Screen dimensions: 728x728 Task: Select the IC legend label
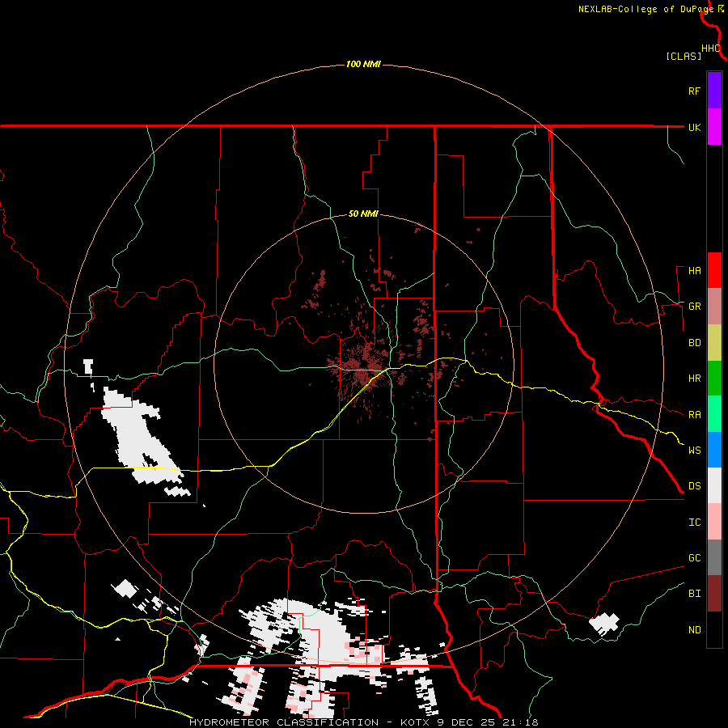click(694, 523)
